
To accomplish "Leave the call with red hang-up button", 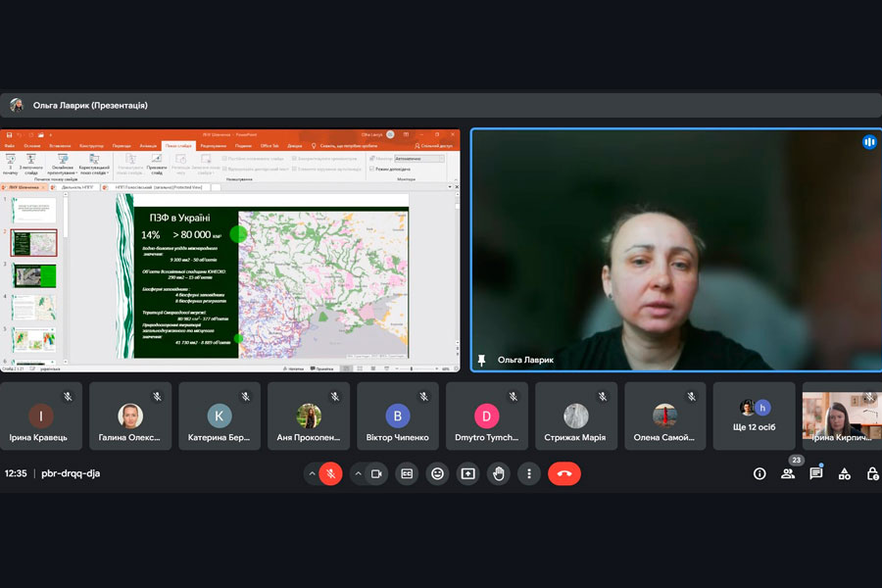I will pyautogui.click(x=564, y=473).
